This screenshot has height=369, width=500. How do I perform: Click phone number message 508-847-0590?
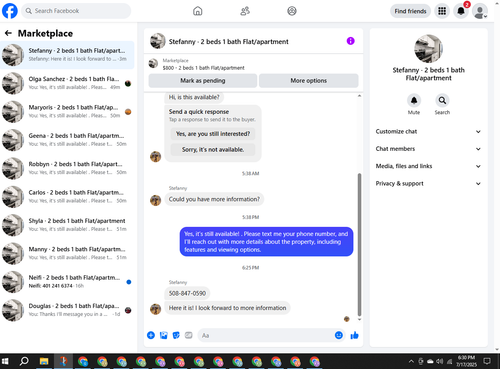187,293
